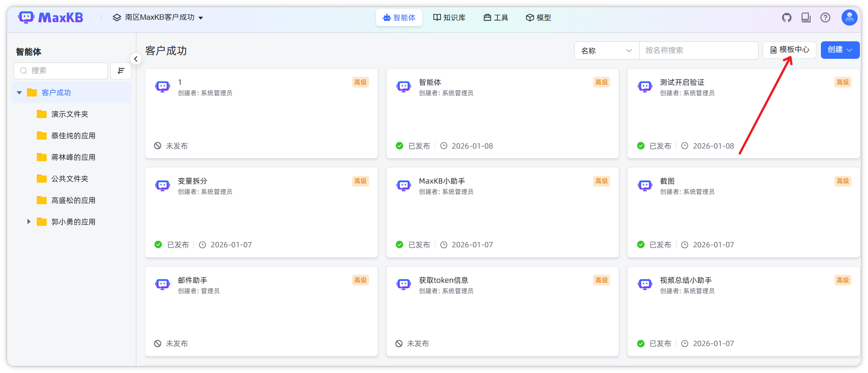This screenshot has height=373, width=868.
Task: Collapse the sidebar with the arrow button
Action: click(x=135, y=59)
